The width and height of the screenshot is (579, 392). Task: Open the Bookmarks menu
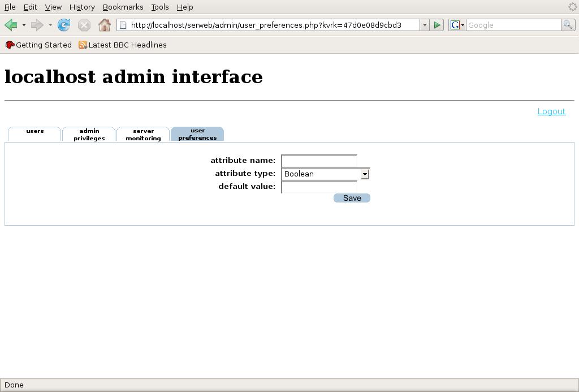point(123,7)
